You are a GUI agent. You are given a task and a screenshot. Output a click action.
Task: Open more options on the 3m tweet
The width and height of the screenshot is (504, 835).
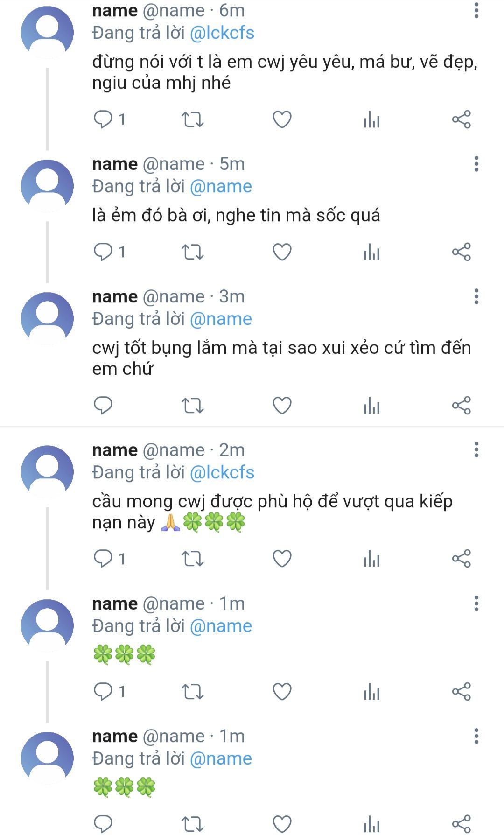476,296
